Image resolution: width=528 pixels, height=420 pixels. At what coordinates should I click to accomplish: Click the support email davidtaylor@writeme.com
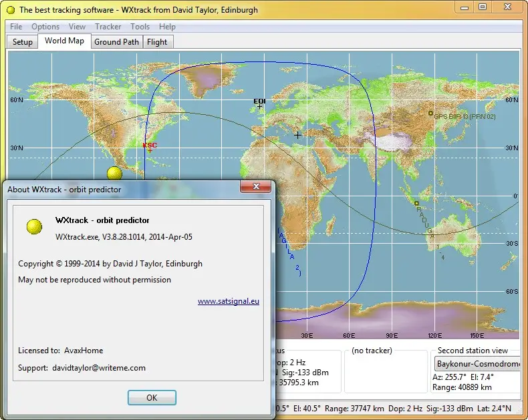99,368
